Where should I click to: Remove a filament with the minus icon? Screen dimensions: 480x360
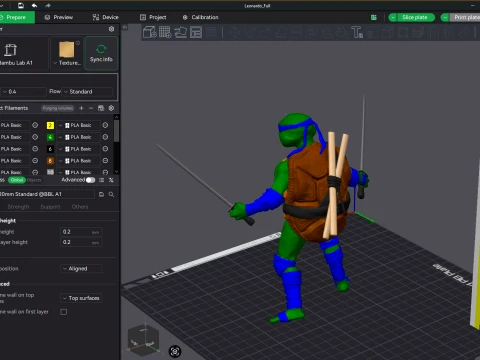(x=91, y=108)
